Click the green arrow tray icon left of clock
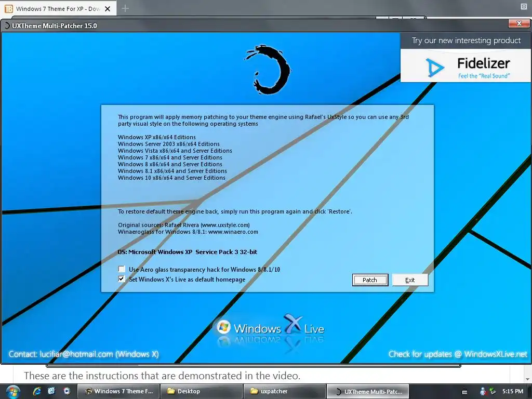The image size is (532, 399). click(493, 391)
